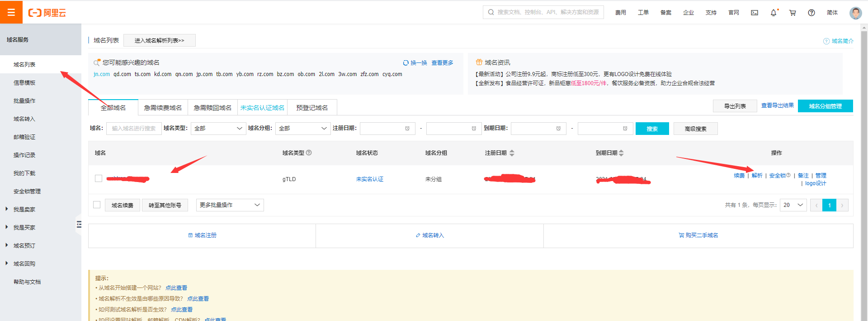Click the 解析 link for the domain
The height and width of the screenshot is (321, 868).
coord(757,176)
